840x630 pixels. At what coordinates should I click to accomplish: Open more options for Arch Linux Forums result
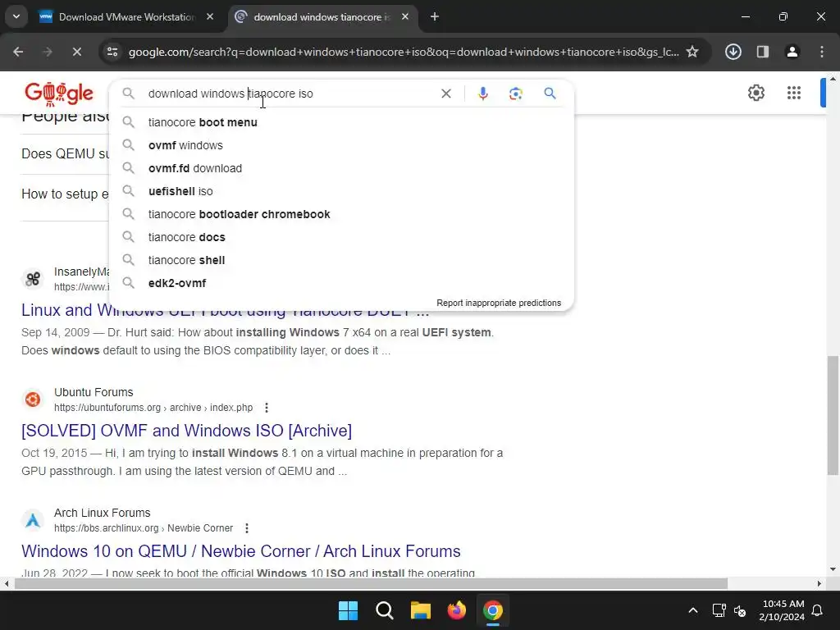pyautogui.click(x=246, y=528)
